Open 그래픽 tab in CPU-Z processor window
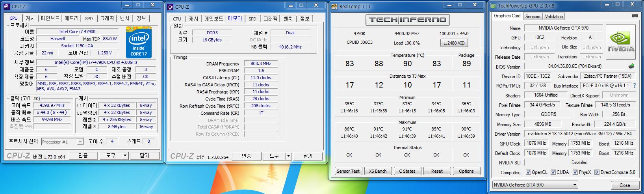 point(107,18)
